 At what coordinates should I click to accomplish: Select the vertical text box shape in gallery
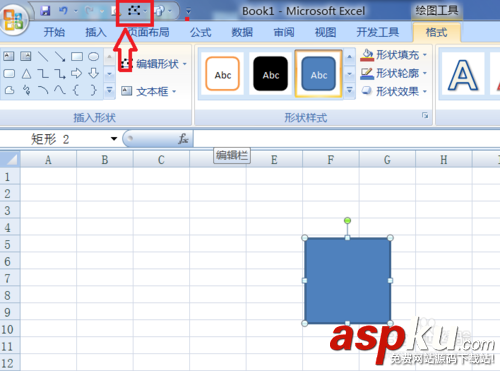[x=26, y=56]
